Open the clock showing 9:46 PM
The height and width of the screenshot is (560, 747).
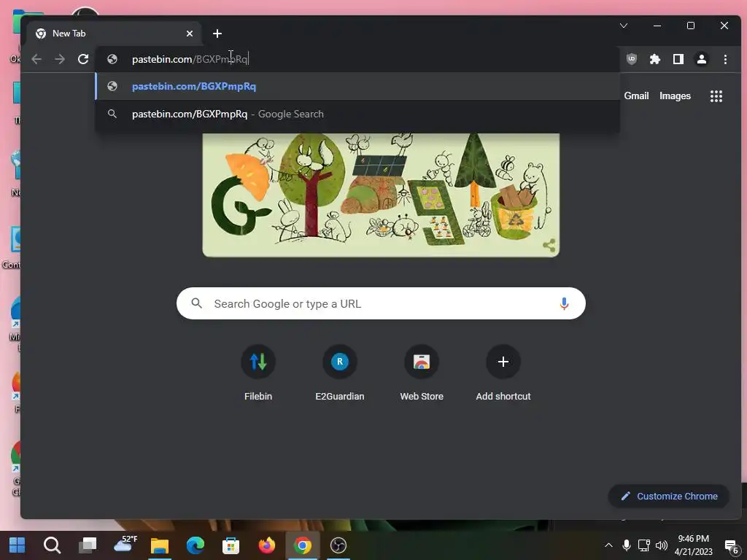(x=693, y=545)
